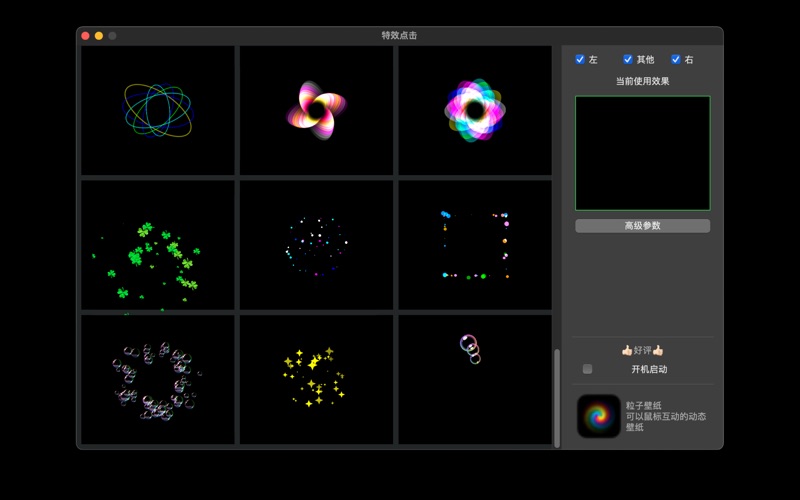Choose the yellow sparkle stars effect

[316, 380]
